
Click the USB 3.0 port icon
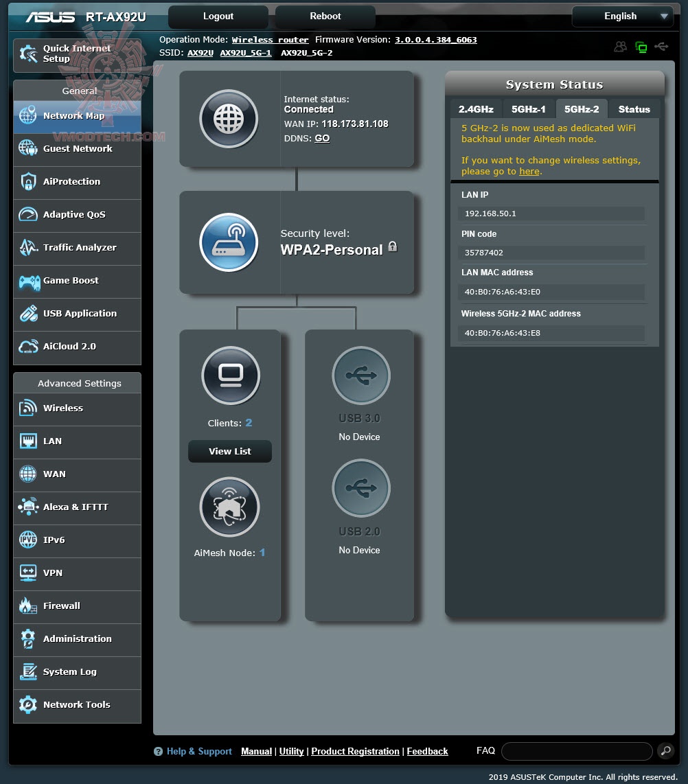pos(361,376)
